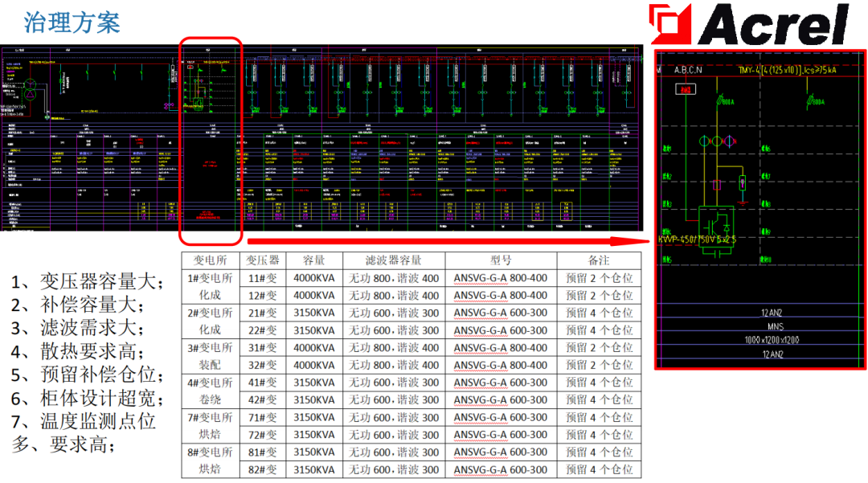Select the 12#变 transformer cell

click(x=262, y=296)
